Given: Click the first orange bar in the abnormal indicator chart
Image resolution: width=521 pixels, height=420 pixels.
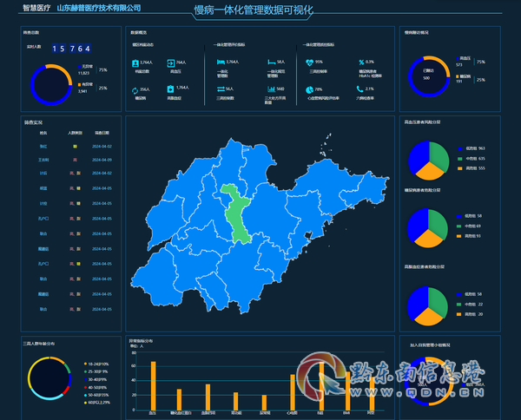Looking at the screenshot, I should click(153, 386).
